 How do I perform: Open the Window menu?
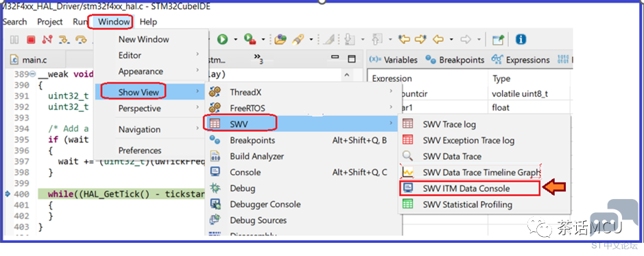pyautogui.click(x=114, y=22)
